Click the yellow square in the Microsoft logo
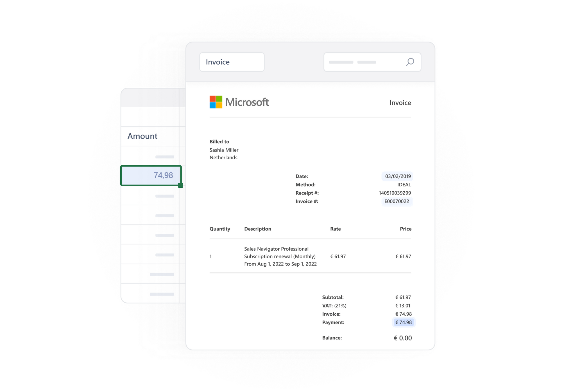 [x=219, y=105]
